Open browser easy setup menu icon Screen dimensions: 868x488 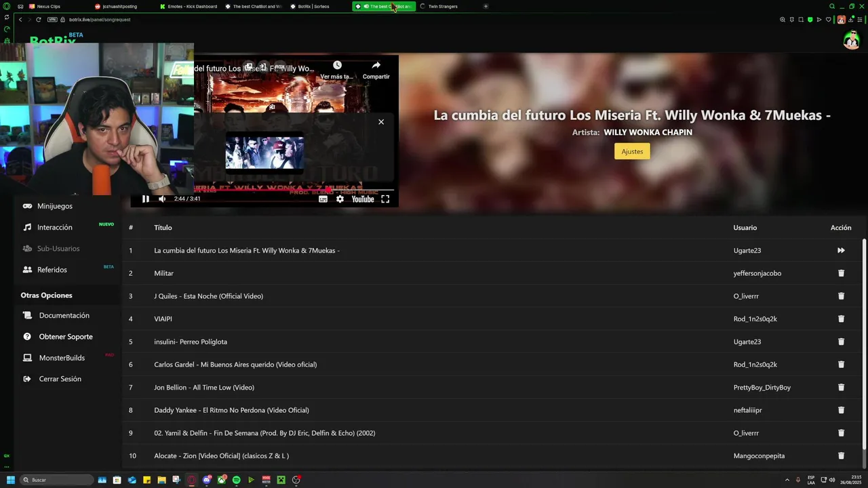pos(860,20)
